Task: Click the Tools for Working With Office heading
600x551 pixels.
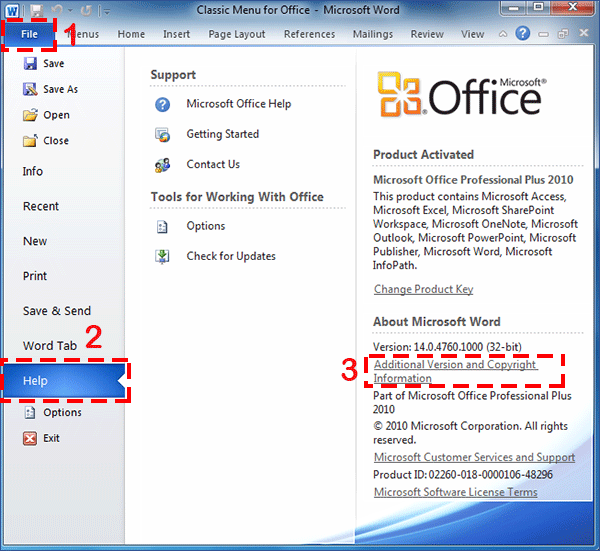Action: [x=237, y=197]
